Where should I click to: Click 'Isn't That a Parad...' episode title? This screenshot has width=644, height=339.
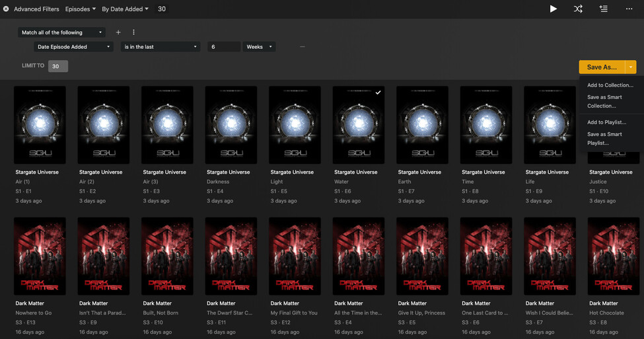[x=102, y=313]
